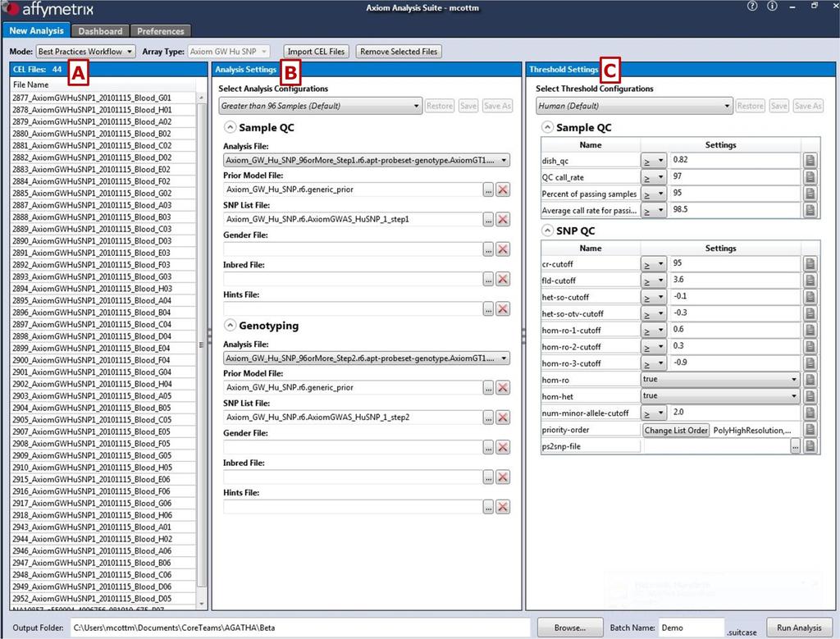Click the Output Folder path field
The image size is (840, 639).
[x=300, y=628]
